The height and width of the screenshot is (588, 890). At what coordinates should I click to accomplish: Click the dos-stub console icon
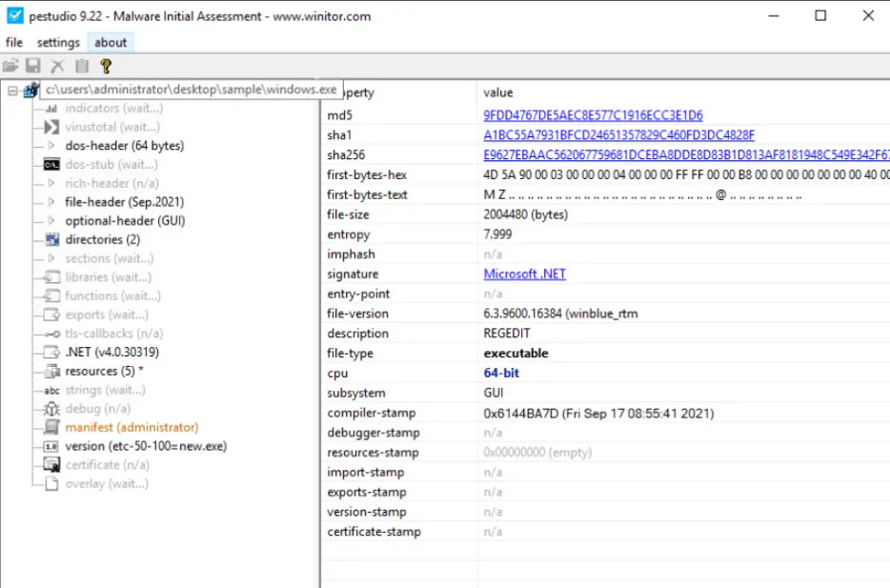[51, 165]
